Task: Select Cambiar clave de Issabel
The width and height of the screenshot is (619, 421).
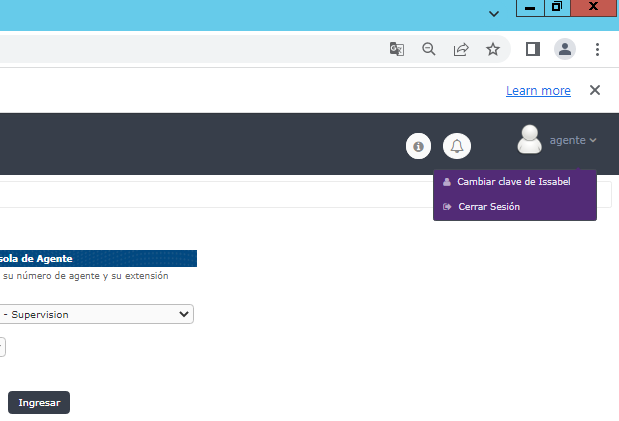Action: coord(513,182)
